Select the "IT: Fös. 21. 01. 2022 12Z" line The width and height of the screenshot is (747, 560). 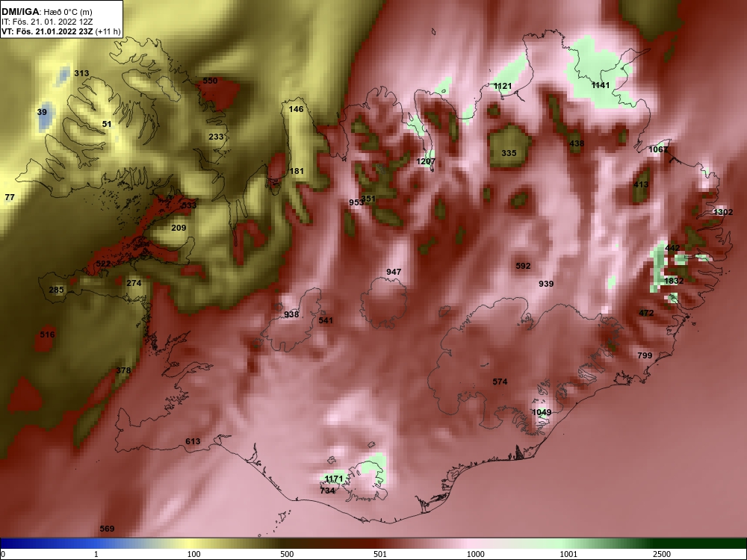click(46, 22)
